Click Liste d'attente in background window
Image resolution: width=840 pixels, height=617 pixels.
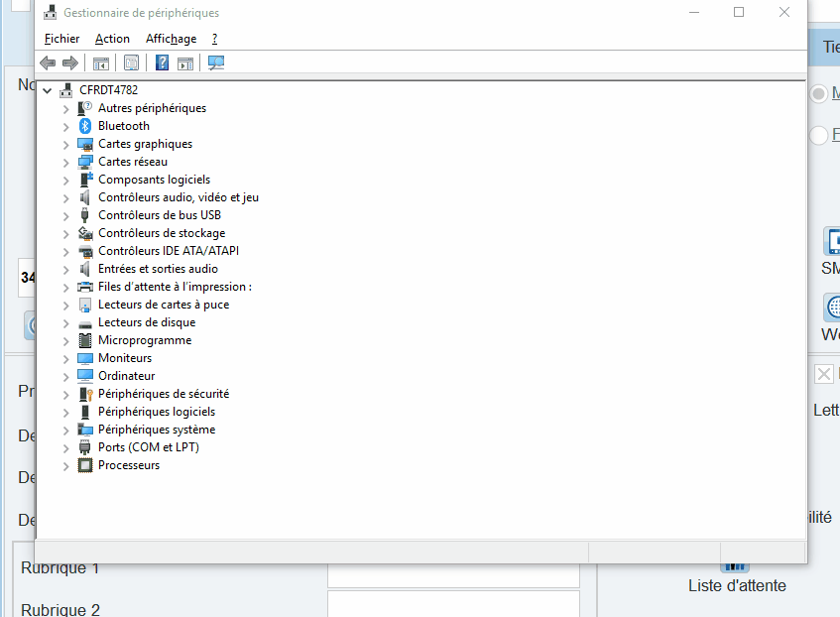[737, 586]
